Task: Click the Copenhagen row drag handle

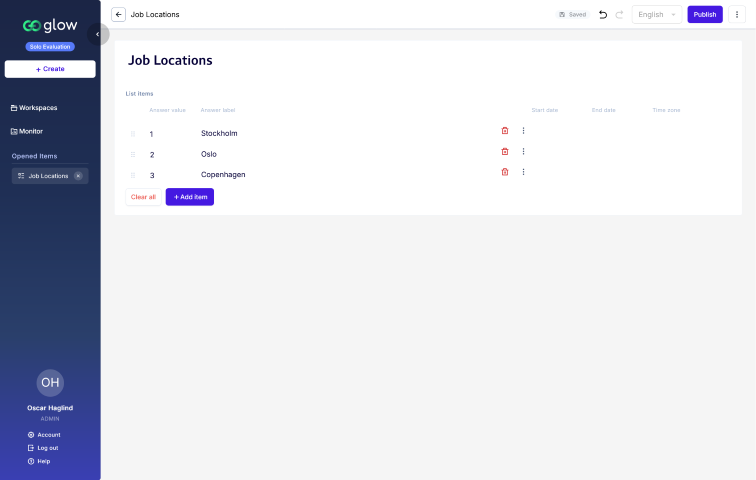Action: coord(133,175)
